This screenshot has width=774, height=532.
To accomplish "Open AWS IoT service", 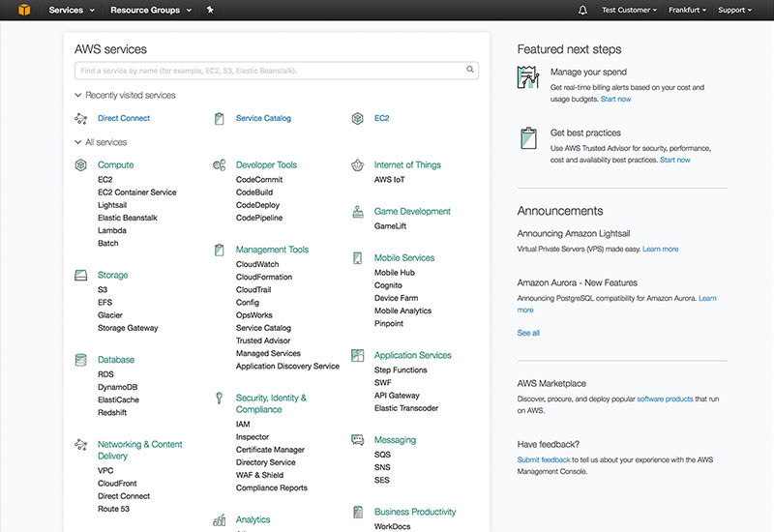I will (390, 180).
